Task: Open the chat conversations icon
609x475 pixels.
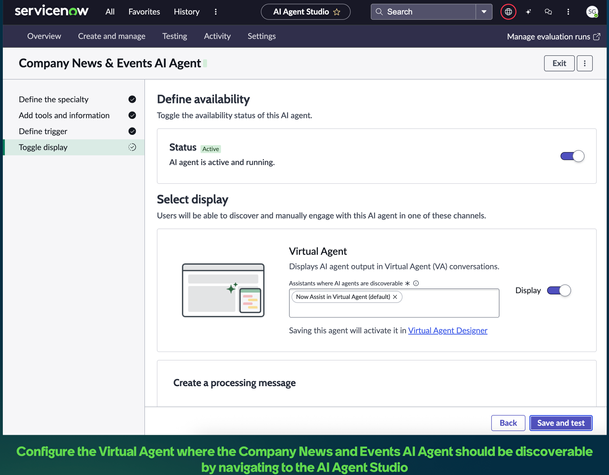Action: (x=548, y=12)
